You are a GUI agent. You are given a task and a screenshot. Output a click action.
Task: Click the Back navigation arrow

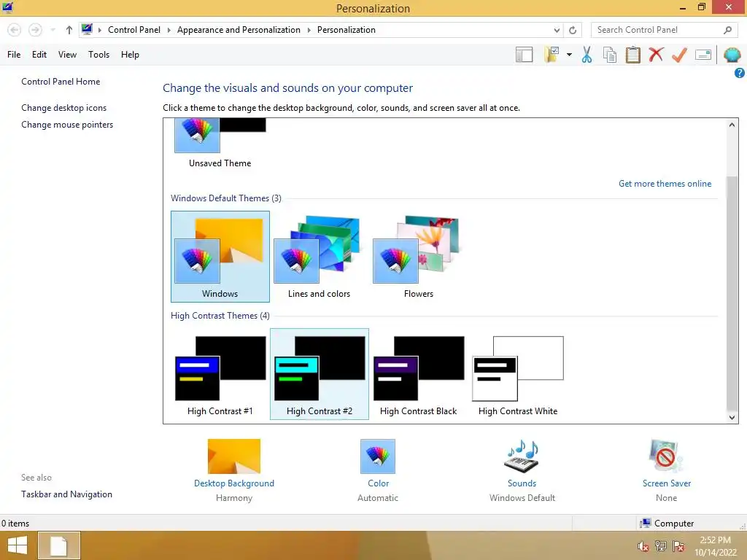click(x=15, y=30)
